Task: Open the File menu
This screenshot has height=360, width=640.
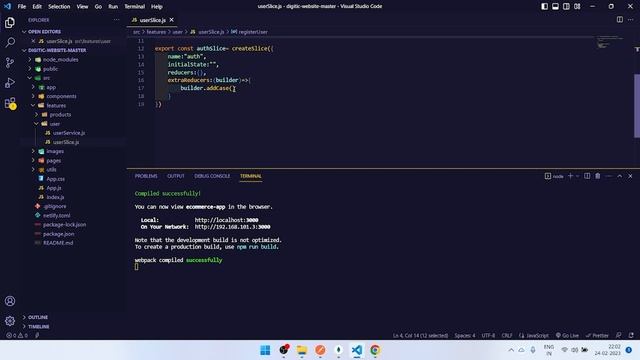Action: click(x=22, y=7)
